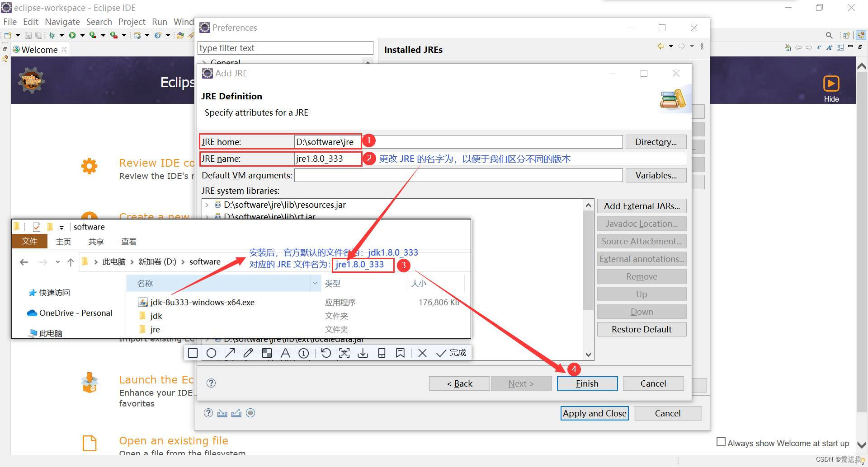The width and height of the screenshot is (868, 467).
Task: Click the Restore Default button
Action: pyautogui.click(x=642, y=329)
